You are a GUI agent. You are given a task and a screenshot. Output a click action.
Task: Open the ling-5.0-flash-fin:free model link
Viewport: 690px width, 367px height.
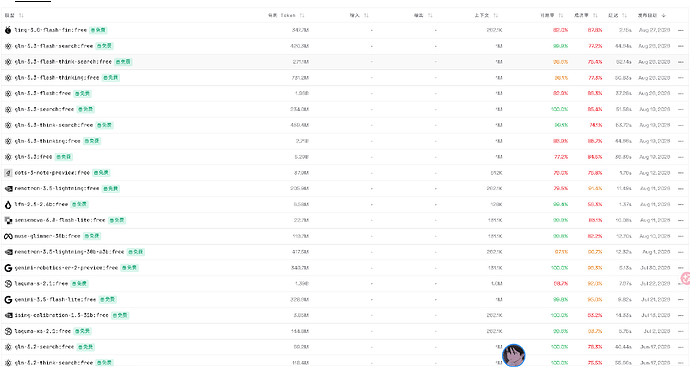(x=51, y=30)
